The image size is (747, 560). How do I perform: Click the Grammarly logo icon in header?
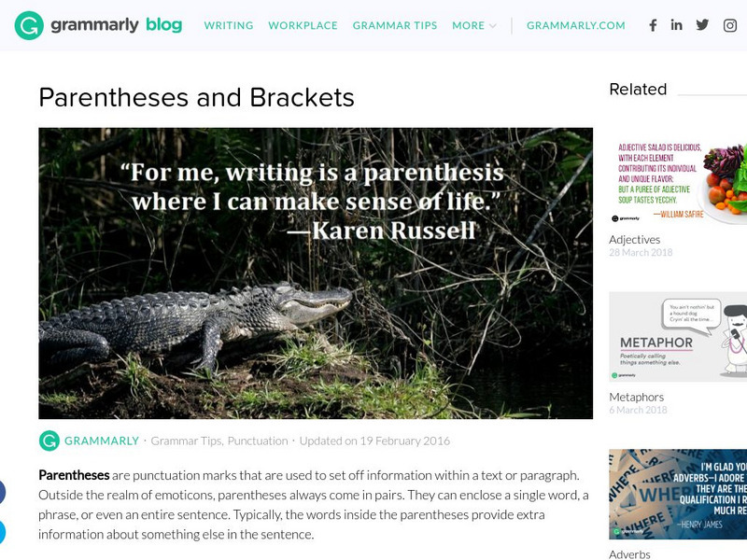29,25
